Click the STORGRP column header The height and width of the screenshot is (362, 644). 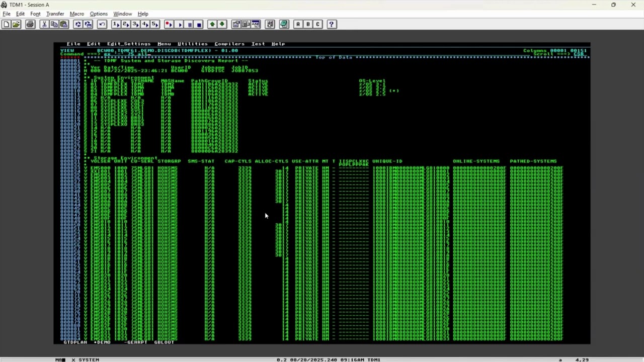[169, 161]
